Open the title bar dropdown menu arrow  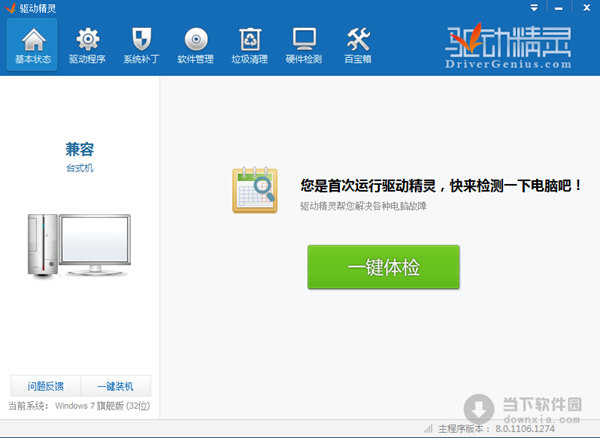click(x=534, y=8)
